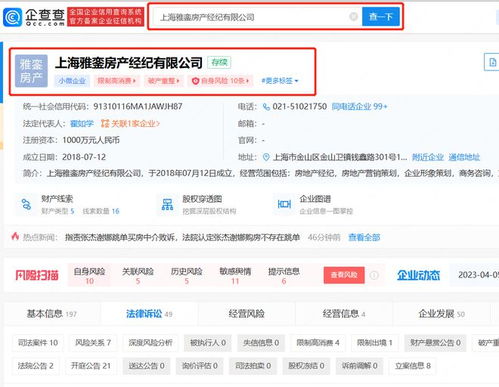Image resolution: width=499 pixels, height=387 pixels.
Task: Click the 存续 status tag
Action: pos(219,62)
